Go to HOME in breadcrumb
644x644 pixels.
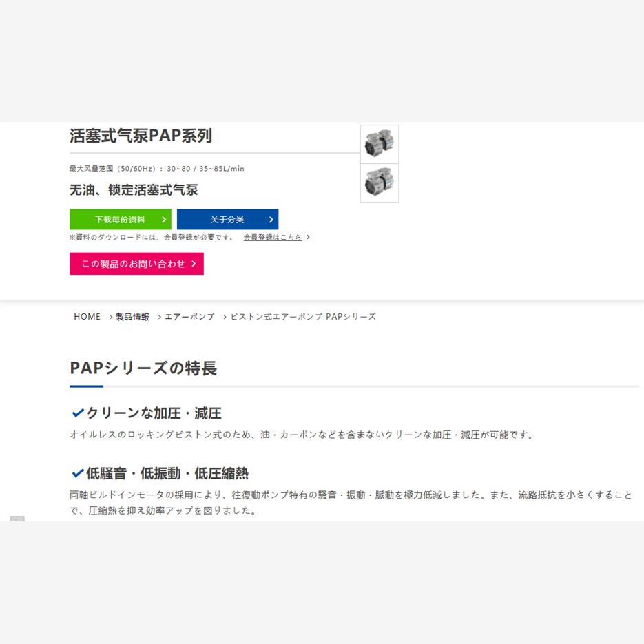coord(87,317)
